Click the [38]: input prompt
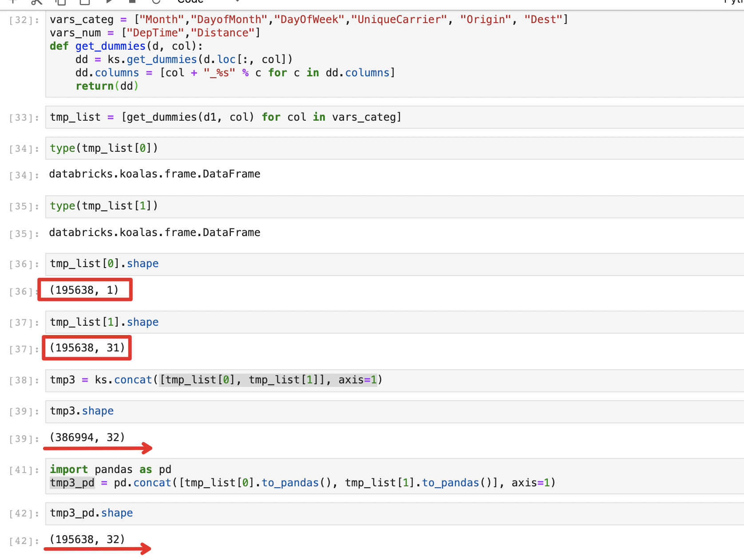This screenshot has height=560, width=744. coord(24,381)
